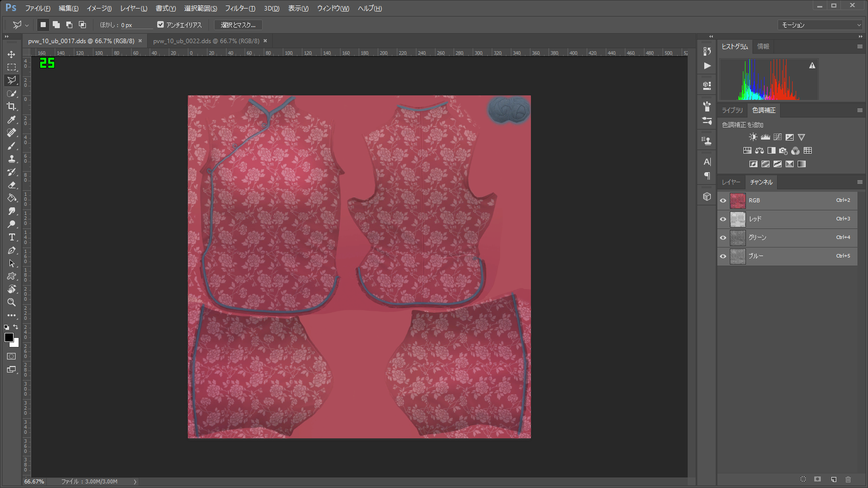
Task: Click the delete channel trash icon
Action: [x=848, y=479]
